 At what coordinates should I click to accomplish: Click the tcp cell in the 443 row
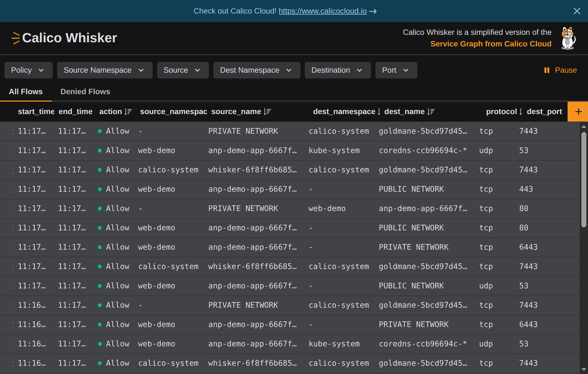(486, 189)
